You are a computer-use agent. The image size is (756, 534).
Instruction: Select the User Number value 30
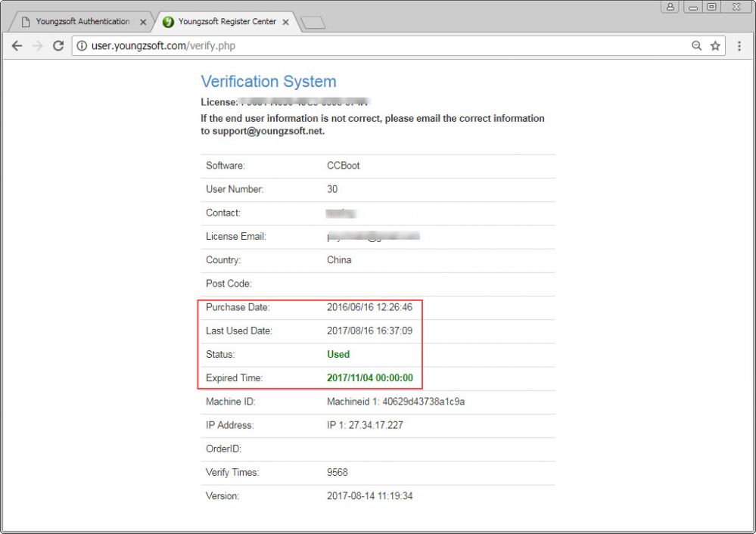click(x=332, y=189)
